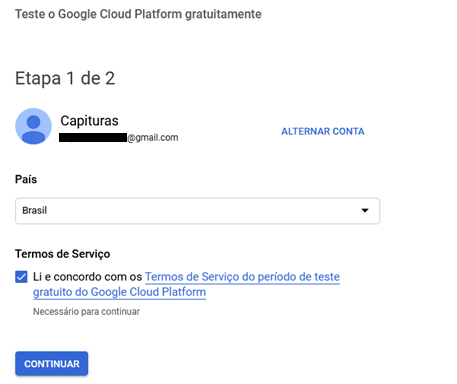
Task: Click the Termos de Serviço section heading
Action: [63, 254]
